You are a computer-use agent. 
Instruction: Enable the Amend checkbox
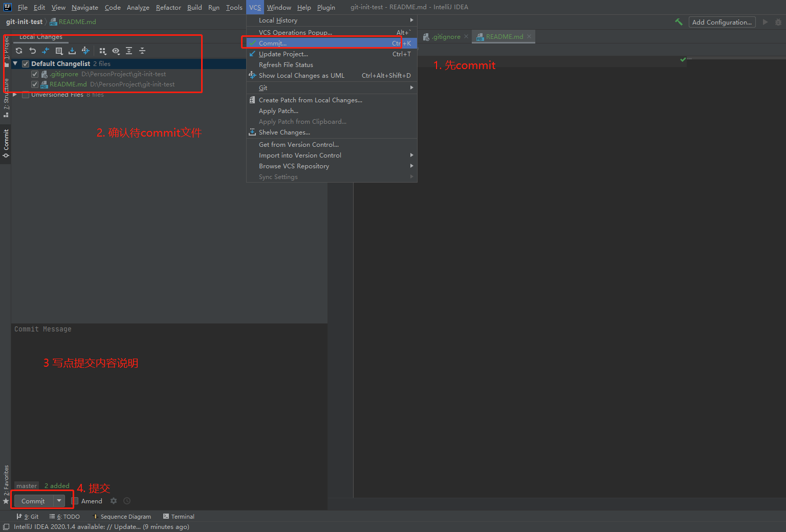pos(75,501)
